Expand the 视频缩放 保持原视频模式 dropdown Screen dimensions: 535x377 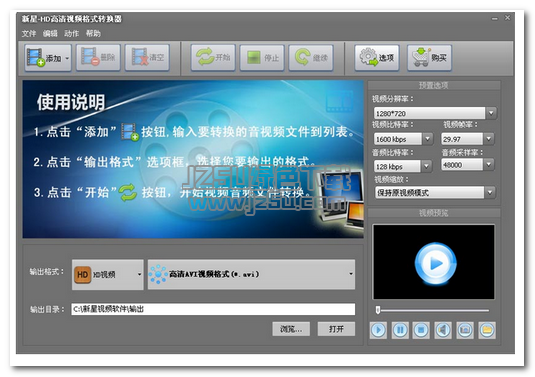(x=490, y=192)
